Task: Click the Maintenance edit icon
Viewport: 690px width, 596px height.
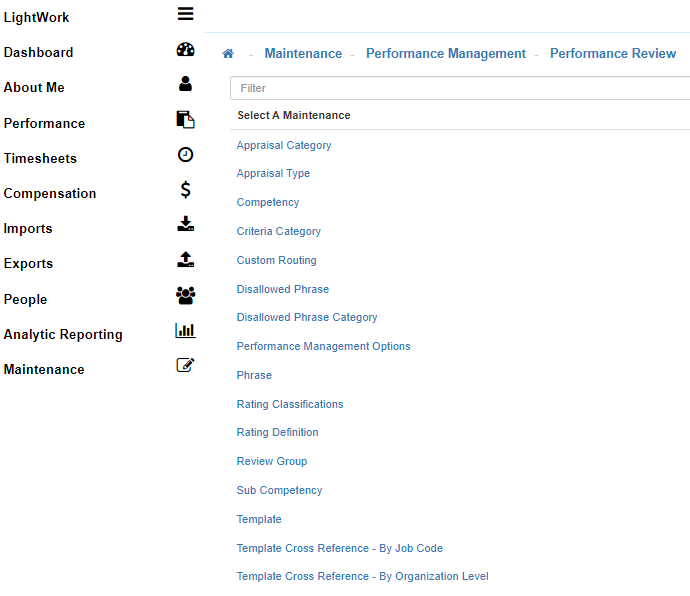Action: coord(185,366)
